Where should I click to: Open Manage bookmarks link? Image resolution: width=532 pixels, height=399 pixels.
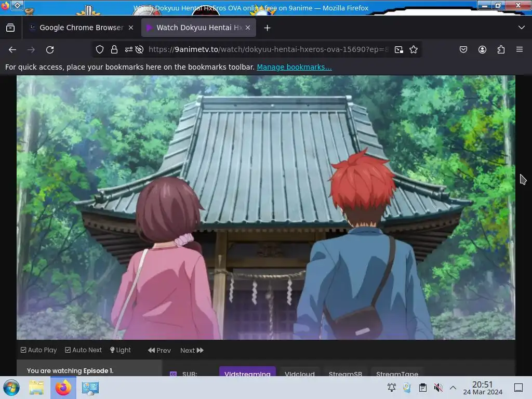[294, 67]
